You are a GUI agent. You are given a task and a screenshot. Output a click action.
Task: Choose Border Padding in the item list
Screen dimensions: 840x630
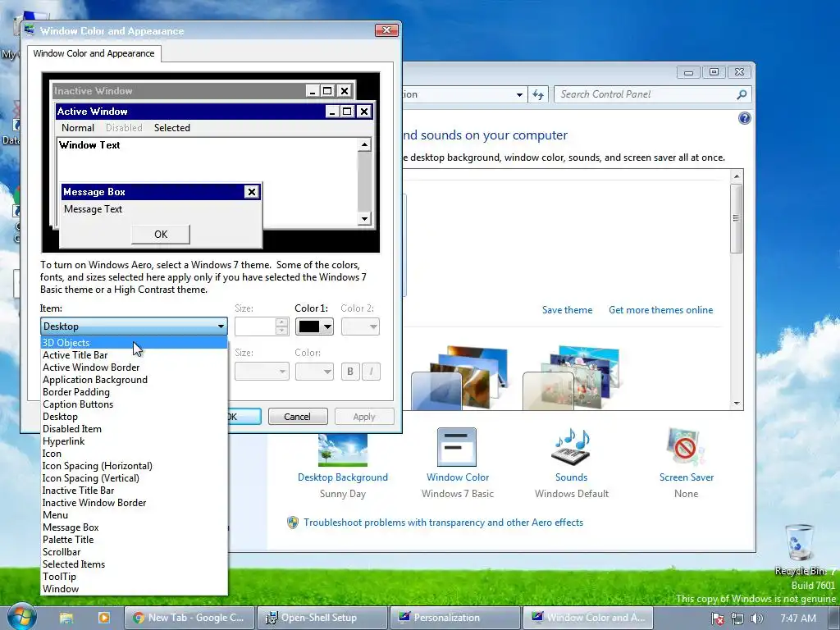[x=134, y=392]
